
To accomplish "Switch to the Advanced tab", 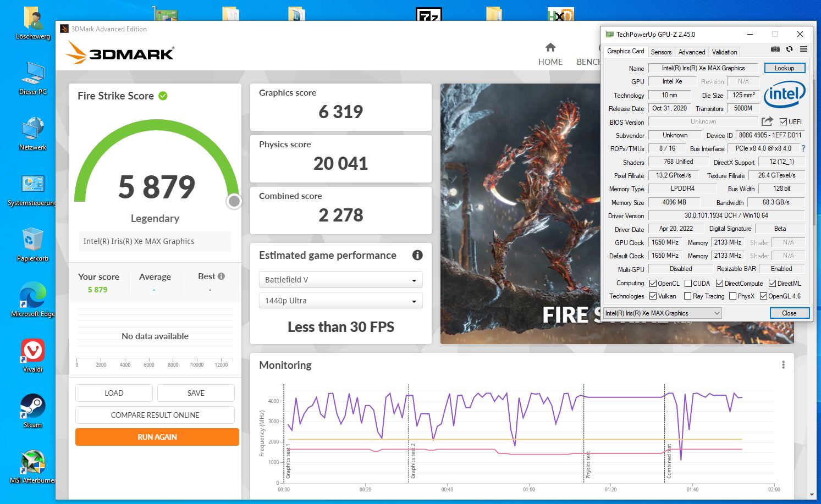I will click(692, 52).
